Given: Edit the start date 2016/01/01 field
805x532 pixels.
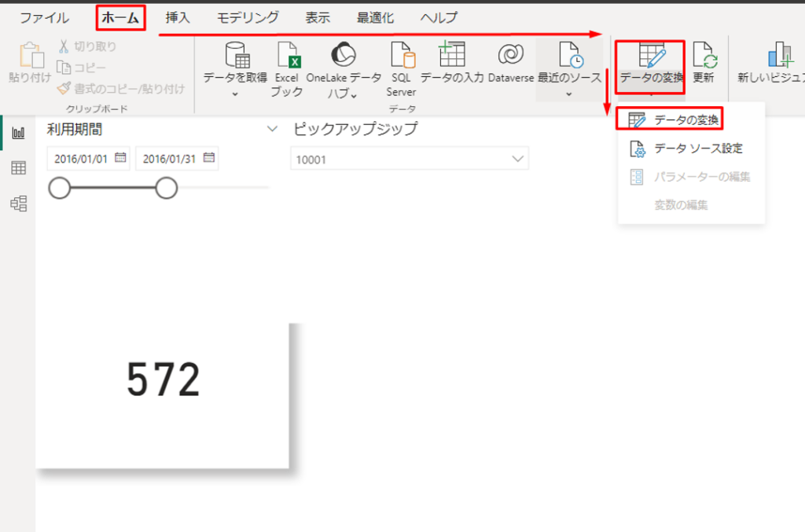Looking at the screenshot, I should 82,159.
